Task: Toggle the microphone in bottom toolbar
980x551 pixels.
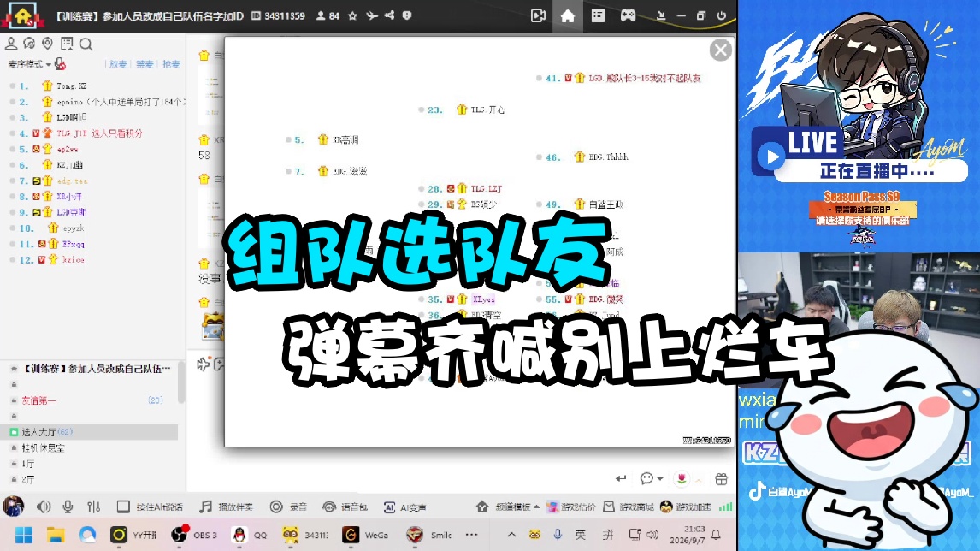Action: 68,506
